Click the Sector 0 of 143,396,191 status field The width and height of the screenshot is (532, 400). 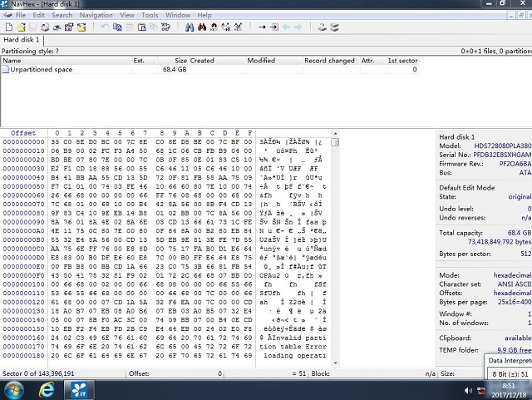[63, 373]
